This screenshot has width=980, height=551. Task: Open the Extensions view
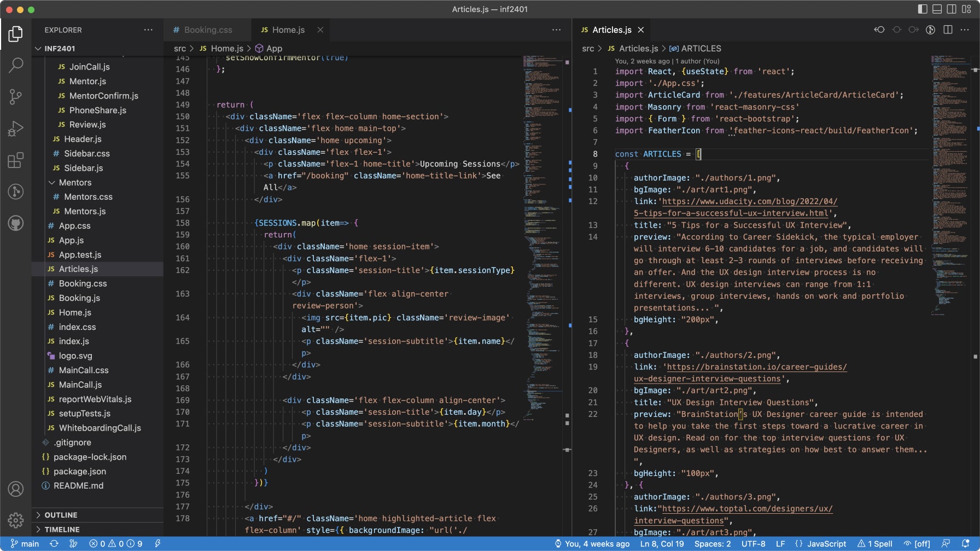[16, 160]
